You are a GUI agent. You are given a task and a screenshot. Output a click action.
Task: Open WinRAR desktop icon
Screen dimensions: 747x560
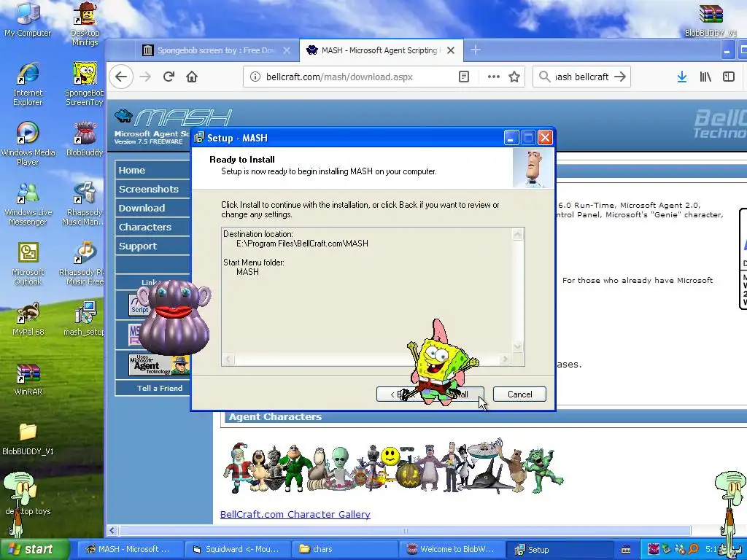pos(28,379)
